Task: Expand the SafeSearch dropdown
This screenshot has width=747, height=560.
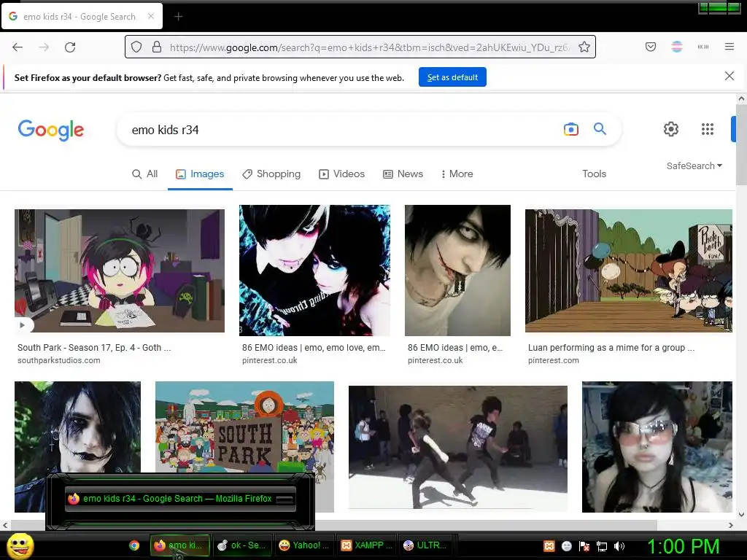Action: click(694, 166)
